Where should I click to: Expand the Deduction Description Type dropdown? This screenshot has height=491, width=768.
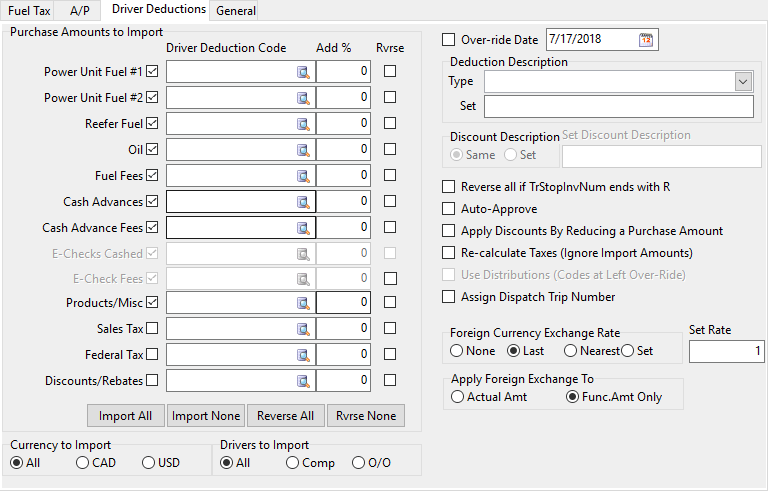[742, 81]
